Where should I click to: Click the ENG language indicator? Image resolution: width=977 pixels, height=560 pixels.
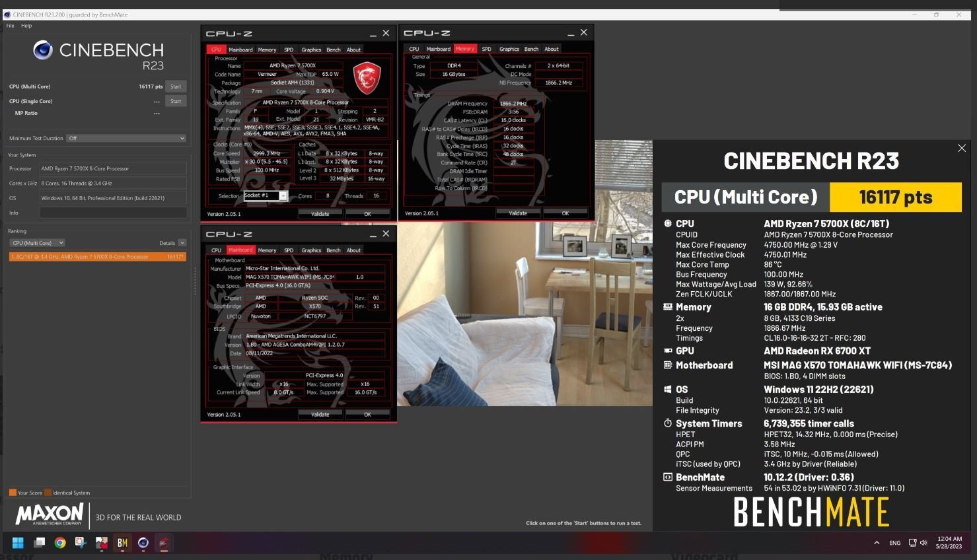pos(894,543)
